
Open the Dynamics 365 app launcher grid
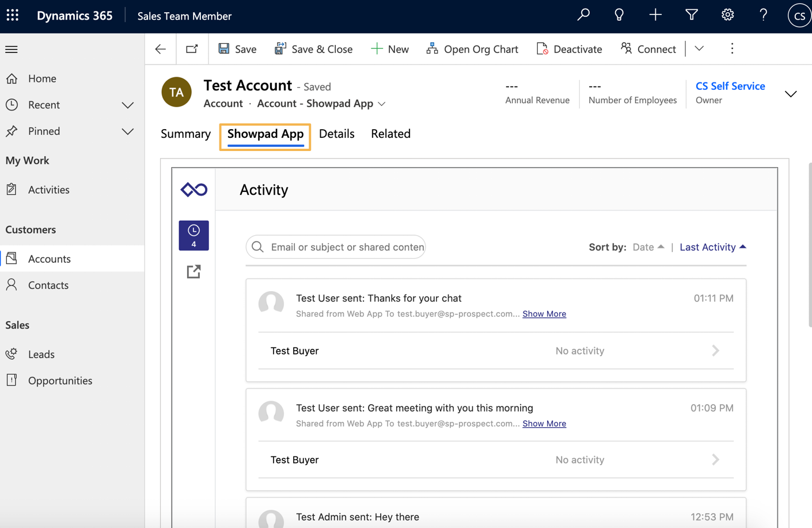(12, 16)
